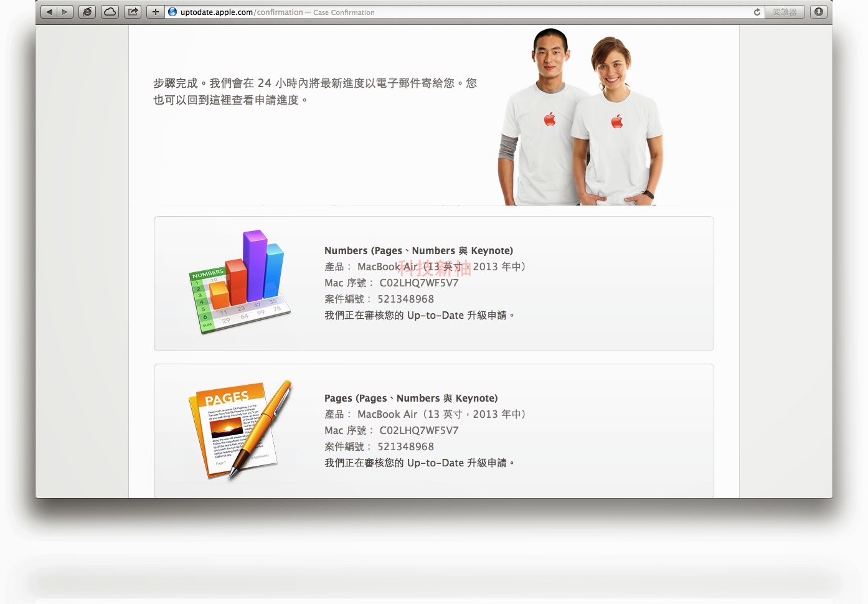Viewport: 868px width, 604px height.
Task: Click the Pages (Pages、Numbers 與 Keynote) heading
Action: (x=411, y=398)
